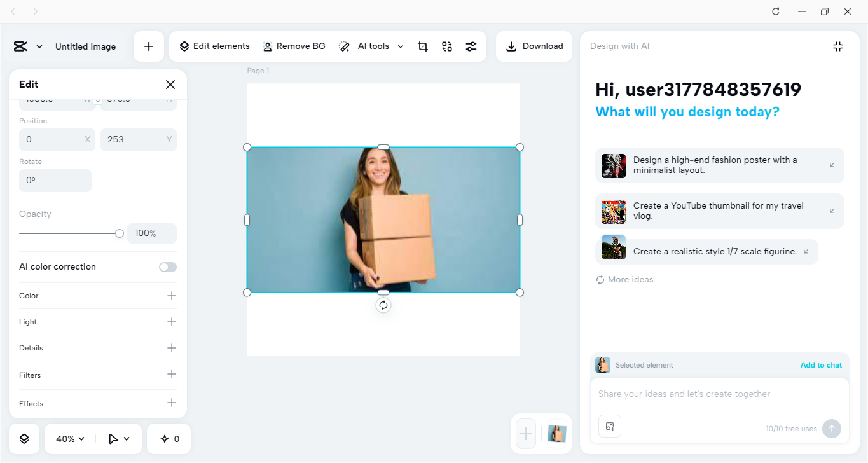Click the Selected element thumbnail
This screenshot has width=868, height=463.
[603, 365]
